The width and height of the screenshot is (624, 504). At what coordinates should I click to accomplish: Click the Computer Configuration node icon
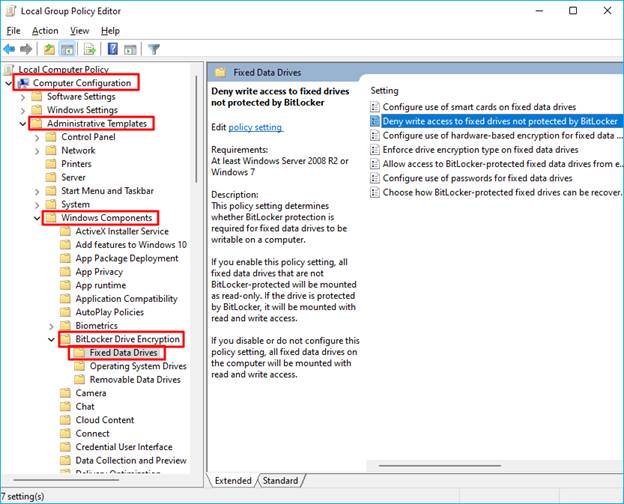[x=23, y=83]
